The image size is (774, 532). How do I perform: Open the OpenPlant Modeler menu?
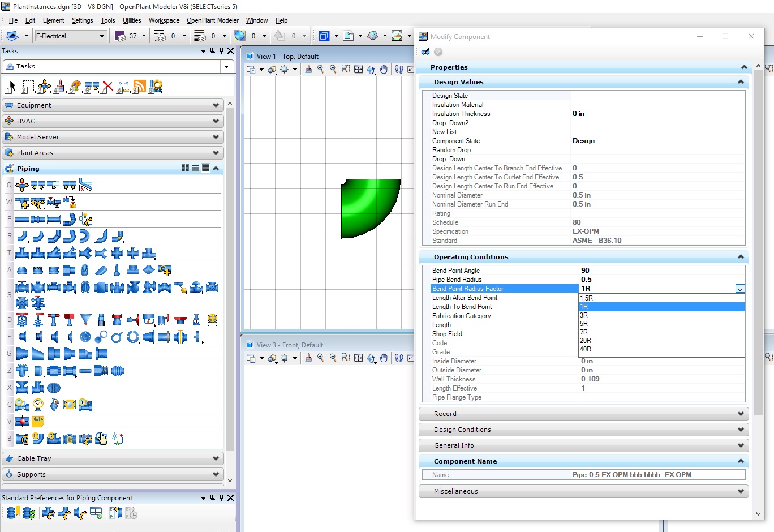[x=213, y=20]
